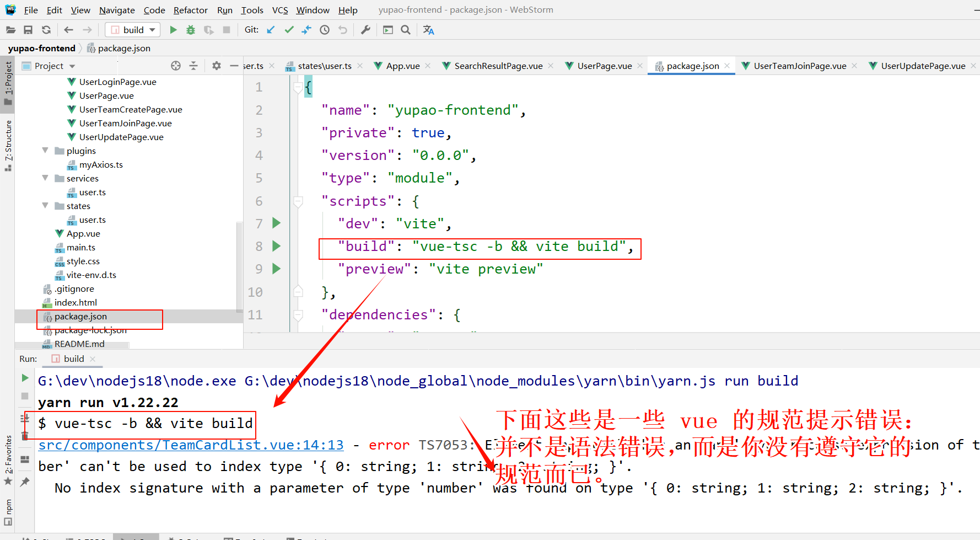Open settings with the wrench icon
Image resolution: width=980 pixels, height=540 pixels.
[365, 30]
